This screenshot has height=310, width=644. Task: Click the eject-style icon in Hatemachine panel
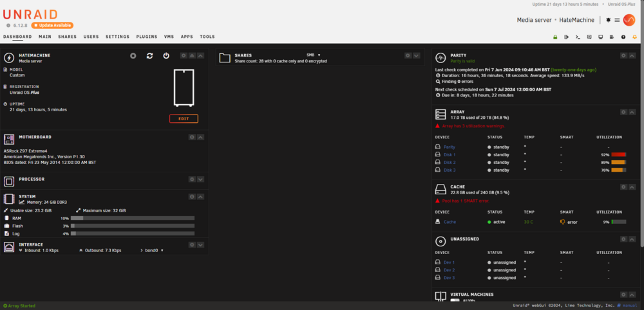(192, 56)
